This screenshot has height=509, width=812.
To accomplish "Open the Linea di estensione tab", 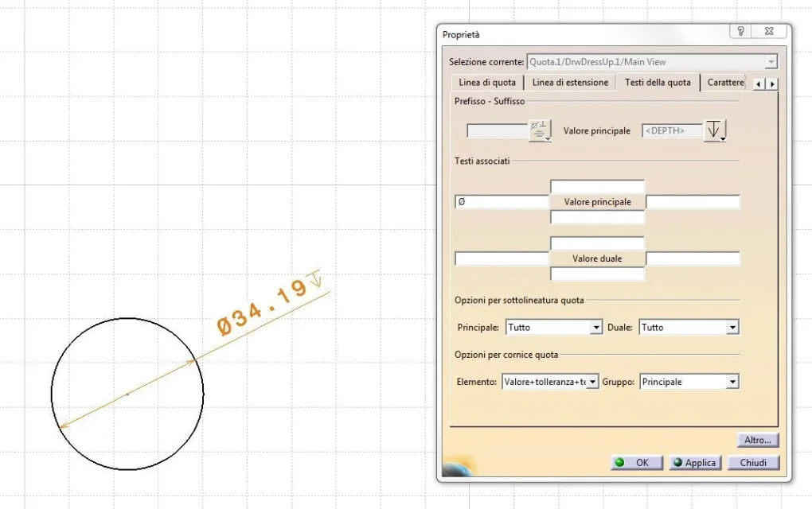I will click(x=570, y=83).
